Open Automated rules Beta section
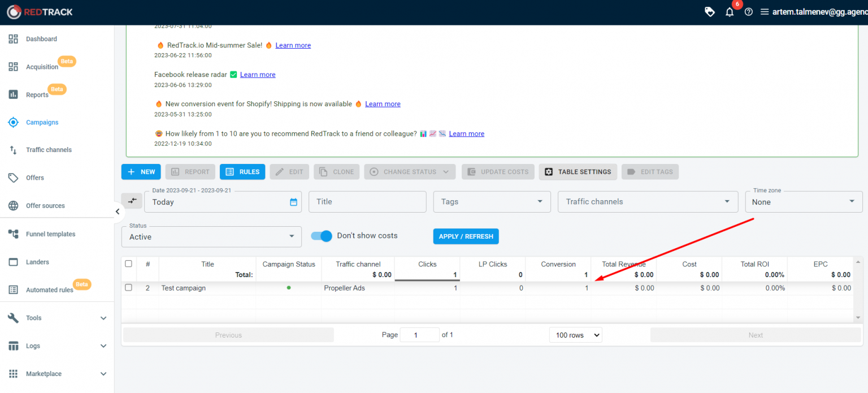Image resolution: width=868 pixels, height=393 pixels. [x=51, y=290]
